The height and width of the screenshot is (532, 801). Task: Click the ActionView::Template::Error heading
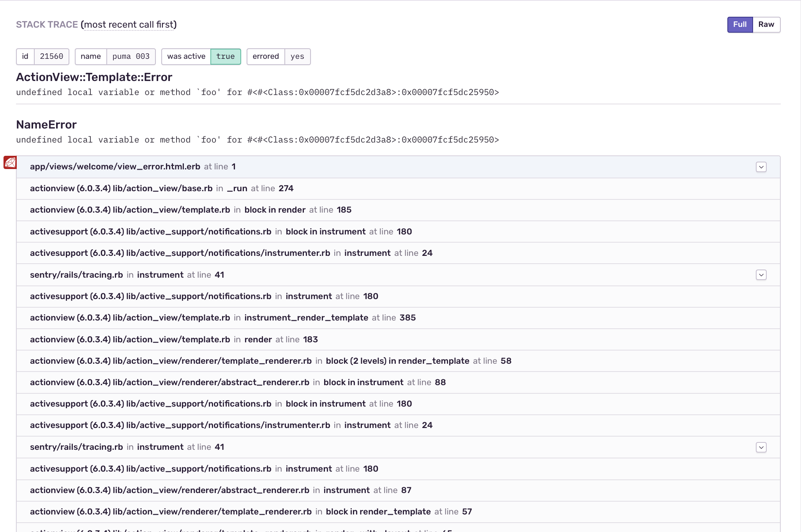tap(94, 77)
